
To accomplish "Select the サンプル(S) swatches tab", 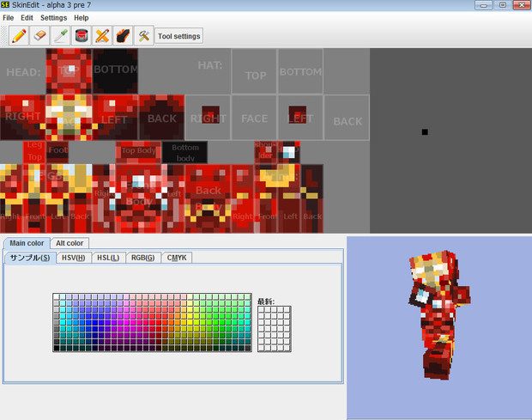I will pyautogui.click(x=30, y=258).
